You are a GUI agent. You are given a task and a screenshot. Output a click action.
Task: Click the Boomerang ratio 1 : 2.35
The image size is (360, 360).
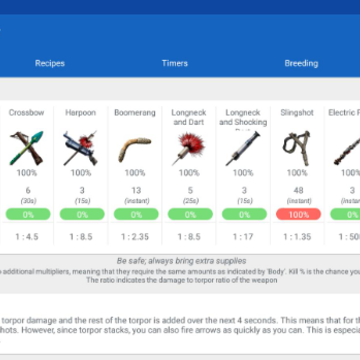click(x=135, y=237)
